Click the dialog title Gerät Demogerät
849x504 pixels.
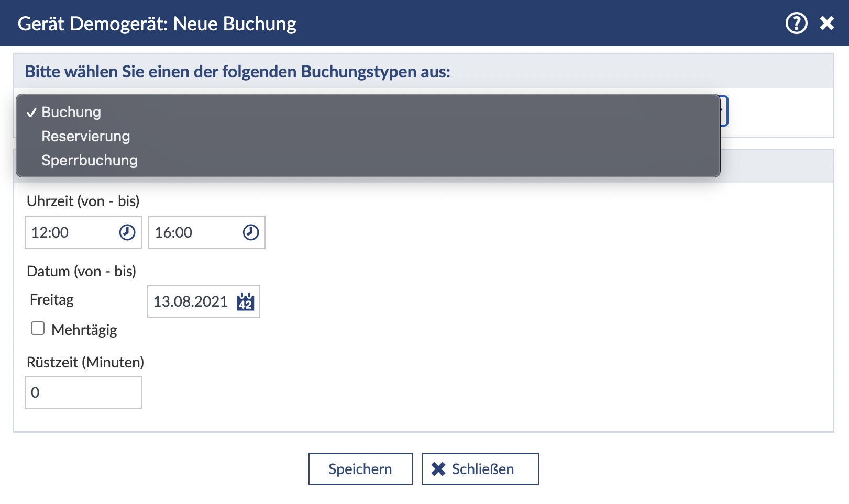157,24
